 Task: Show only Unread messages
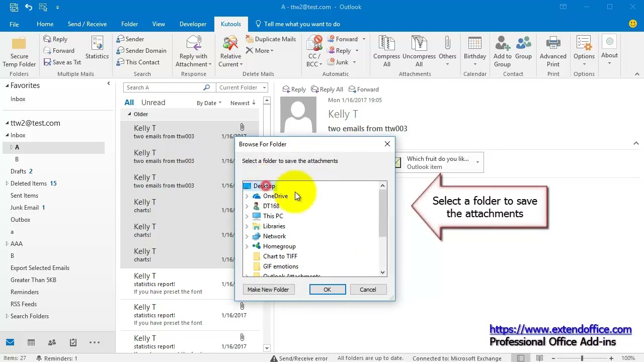153,103
